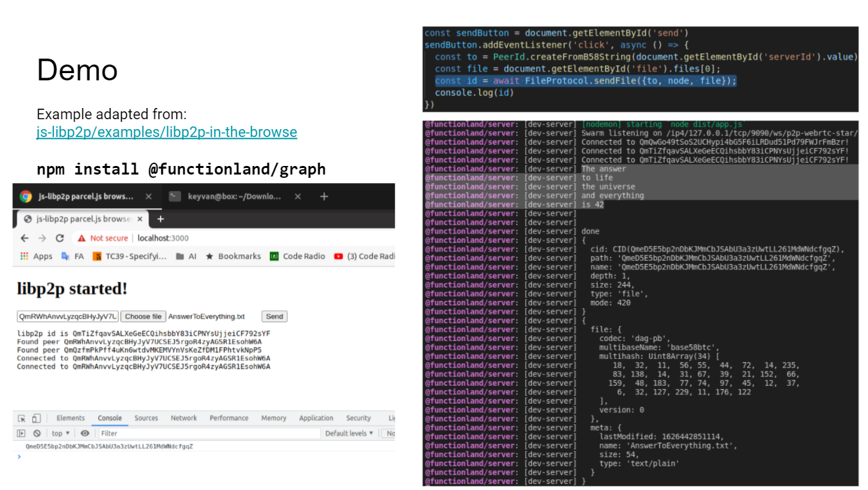868x490 pixels.
Task: Switch to the Application DevTools tab
Action: [316, 418]
